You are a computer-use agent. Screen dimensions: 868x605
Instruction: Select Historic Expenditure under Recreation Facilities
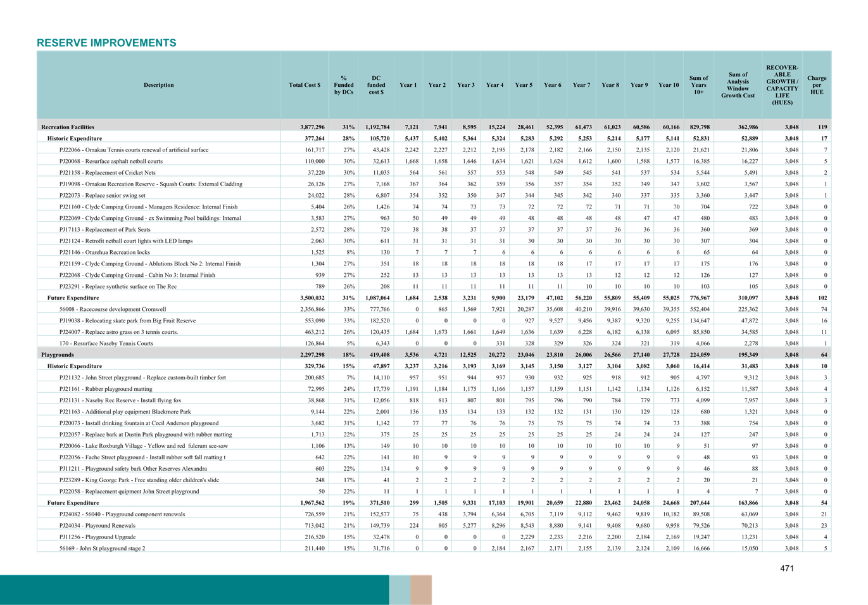(x=74, y=138)
